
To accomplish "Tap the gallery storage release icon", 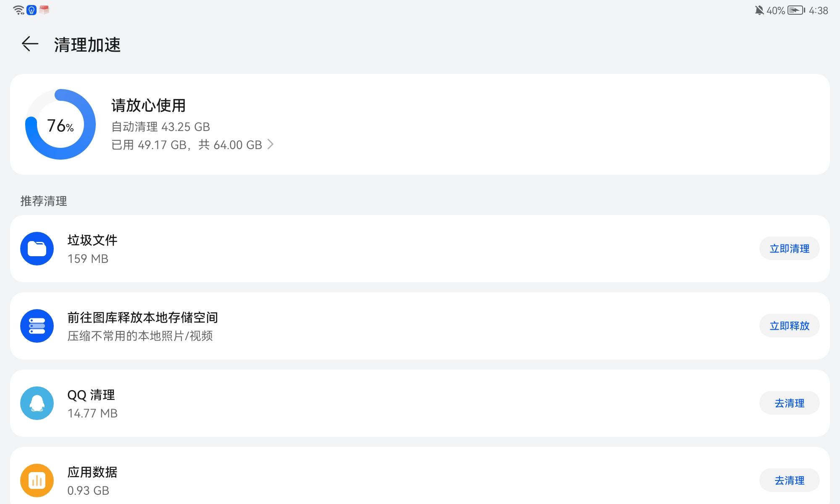I will [x=37, y=326].
